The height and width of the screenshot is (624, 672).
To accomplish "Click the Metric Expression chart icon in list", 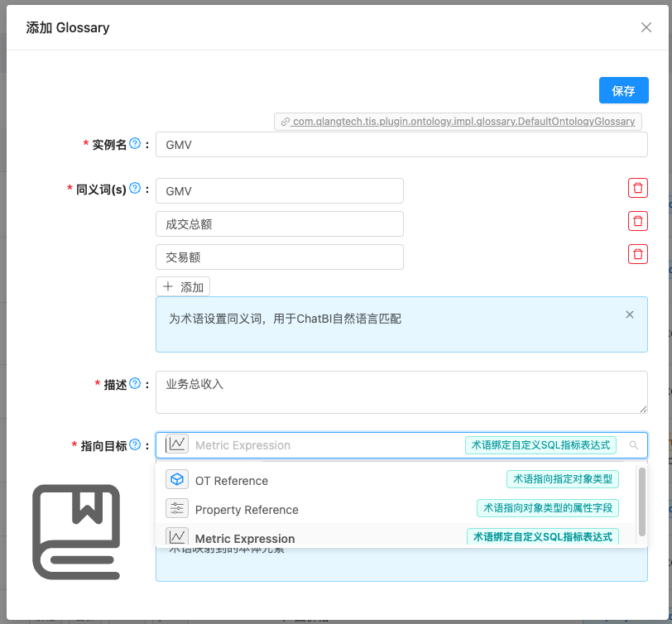I will [x=177, y=536].
